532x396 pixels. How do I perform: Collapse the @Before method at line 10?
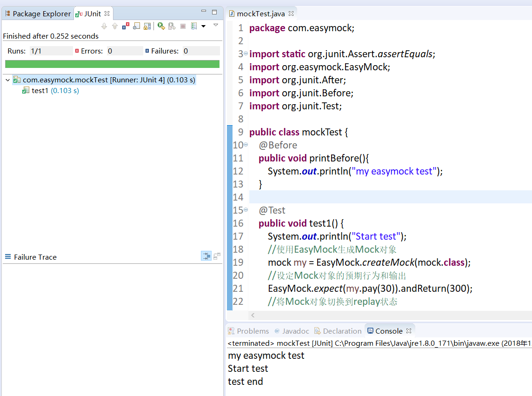click(246, 145)
